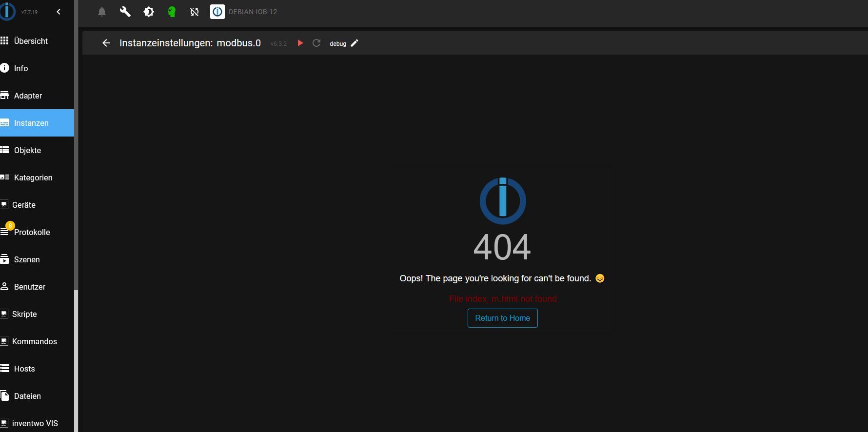
Task: Click the v7.7.19 version label
Action: (29, 12)
